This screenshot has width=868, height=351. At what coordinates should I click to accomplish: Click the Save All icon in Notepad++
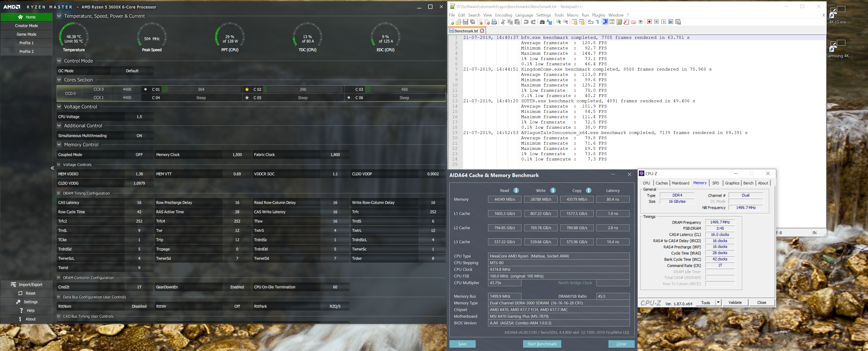coord(473,22)
